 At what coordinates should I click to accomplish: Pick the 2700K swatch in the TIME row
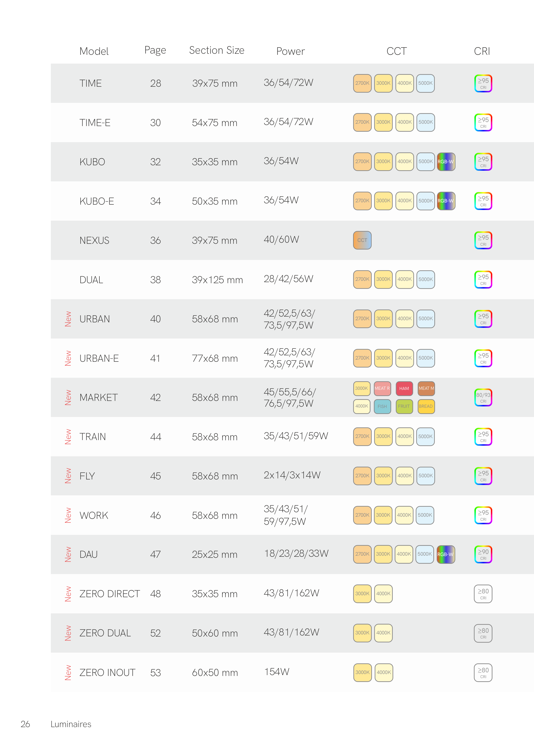tap(362, 83)
